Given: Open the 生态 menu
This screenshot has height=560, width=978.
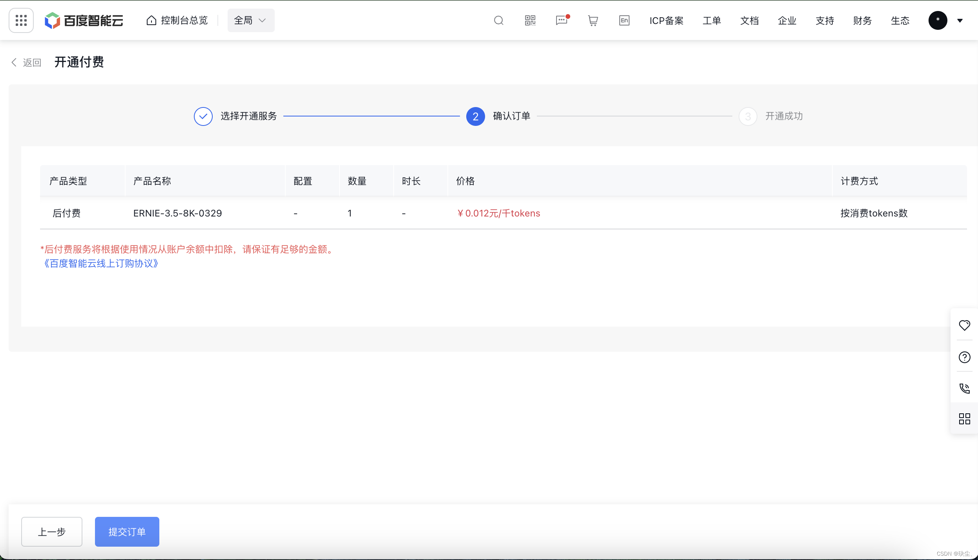Looking at the screenshot, I should [x=900, y=20].
